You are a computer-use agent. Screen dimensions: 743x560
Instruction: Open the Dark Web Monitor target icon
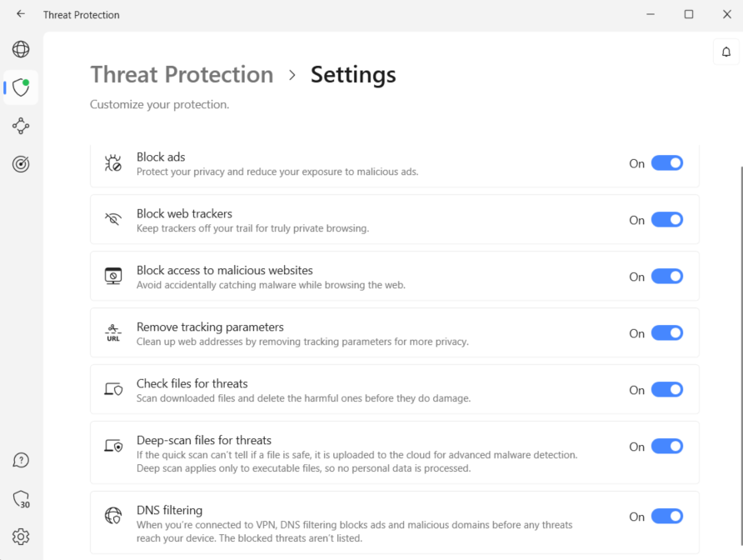[21, 164]
